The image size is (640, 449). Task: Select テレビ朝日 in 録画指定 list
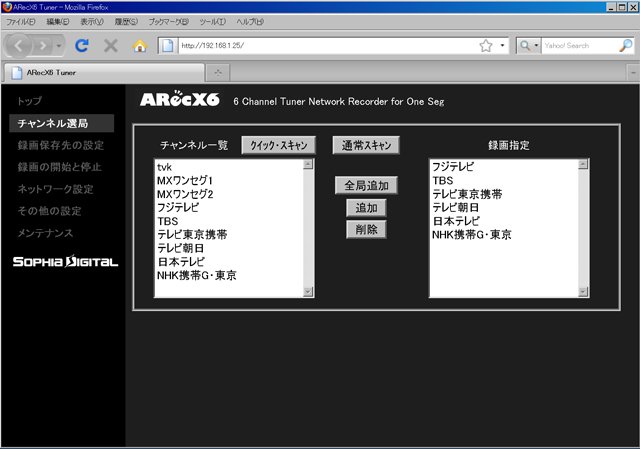coord(504,207)
